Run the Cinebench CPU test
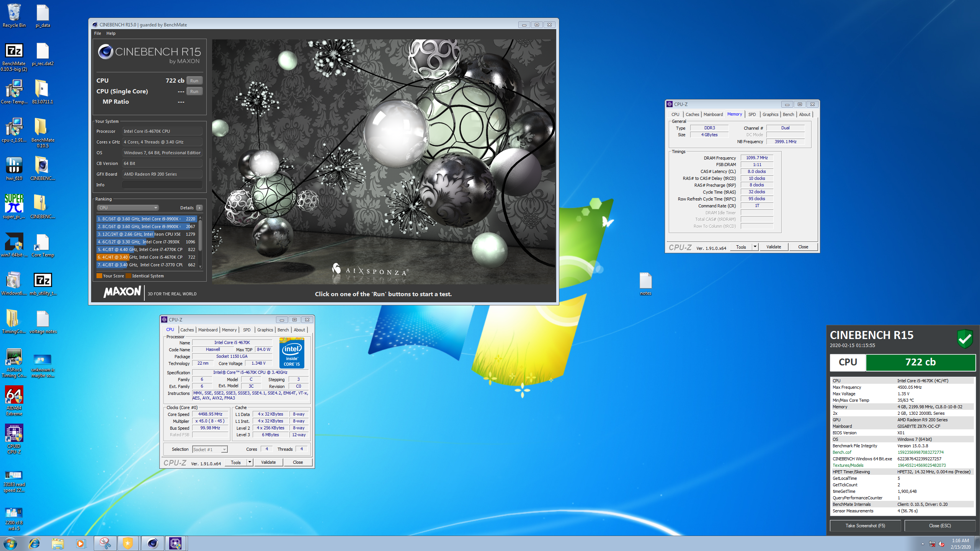The height and width of the screenshot is (551, 980). pyautogui.click(x=194, y=81)
